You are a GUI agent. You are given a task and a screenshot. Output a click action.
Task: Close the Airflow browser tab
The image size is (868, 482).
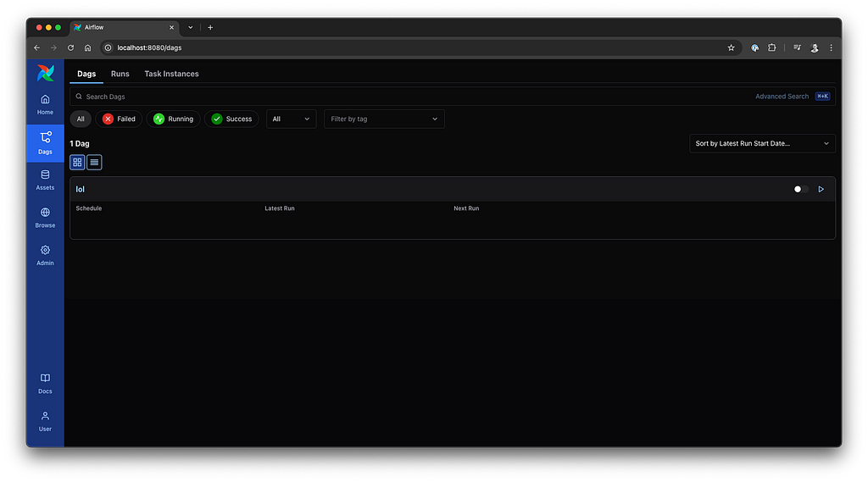[x=171, y=27]
